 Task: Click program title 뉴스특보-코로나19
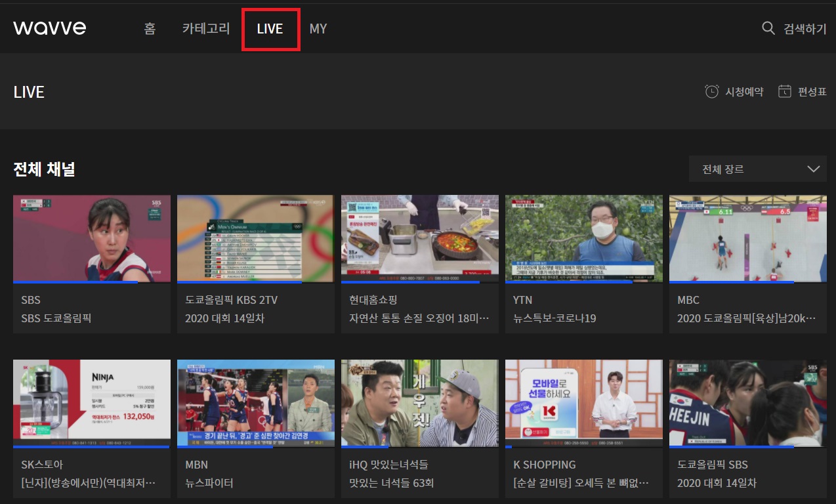coord(554,318)
